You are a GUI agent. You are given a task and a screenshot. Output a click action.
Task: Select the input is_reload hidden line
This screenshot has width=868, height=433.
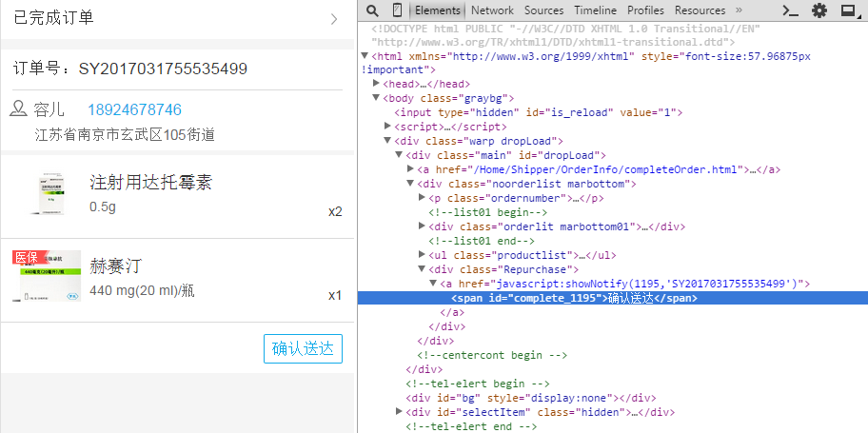538,112
